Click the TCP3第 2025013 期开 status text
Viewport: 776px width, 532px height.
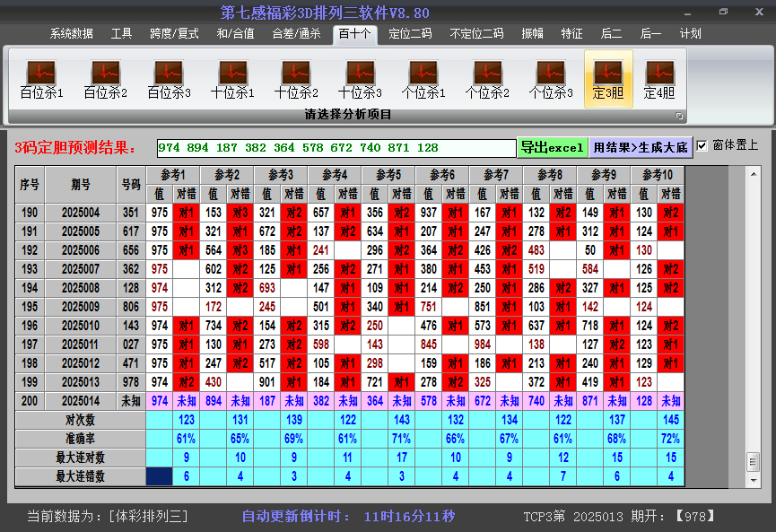click(x=619, y=517)
